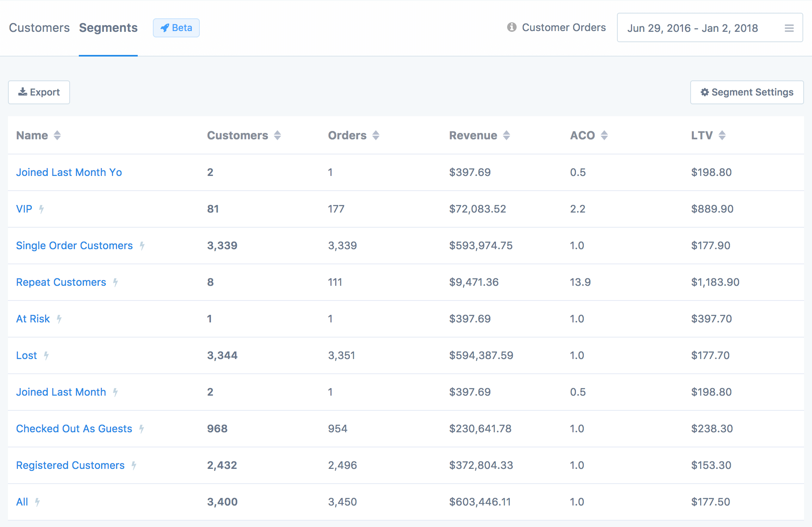Image resolution: width=812 pixels, height=527 pixels.
Task: Sort table by Name column arrows
Action: 57,135
